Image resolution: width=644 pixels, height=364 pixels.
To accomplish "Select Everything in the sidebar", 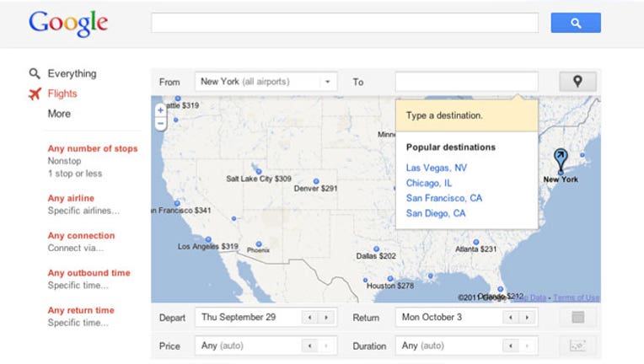I will 72,74.
